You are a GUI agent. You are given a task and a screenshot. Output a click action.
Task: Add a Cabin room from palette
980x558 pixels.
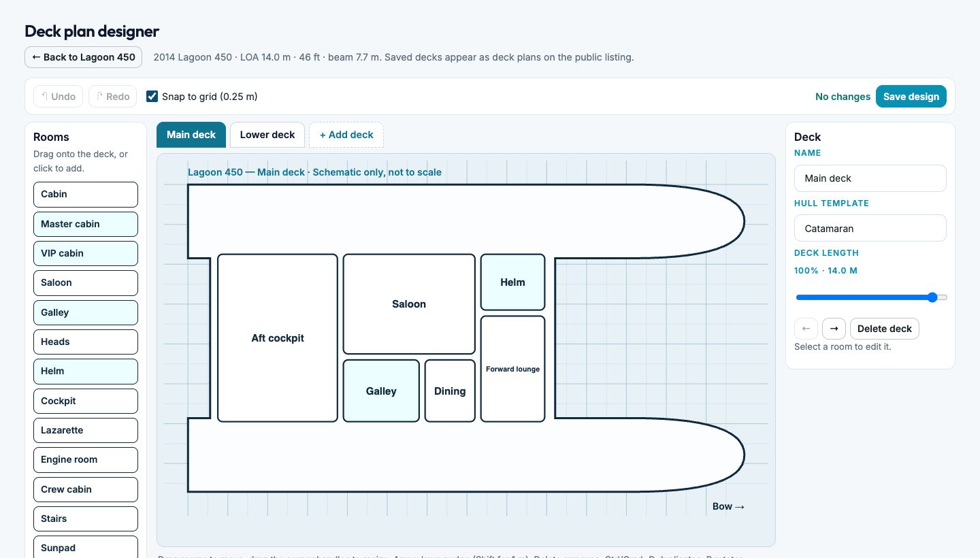click(x=86, y=194)
